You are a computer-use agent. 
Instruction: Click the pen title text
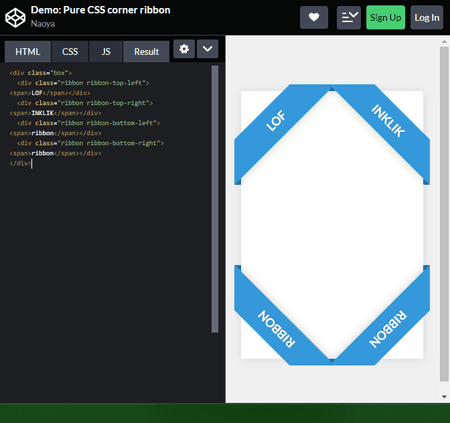tap(100, 10)
